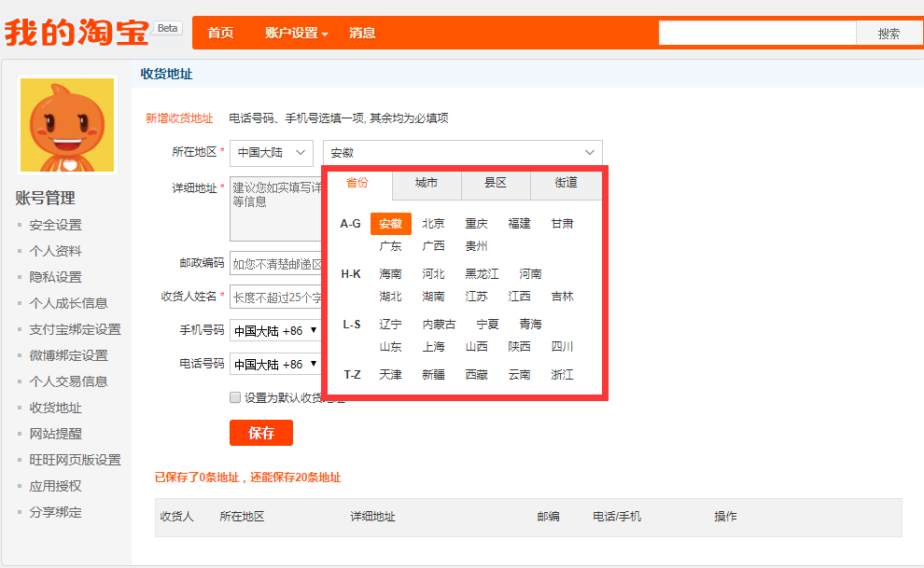Select province 福建

(519, 224)
